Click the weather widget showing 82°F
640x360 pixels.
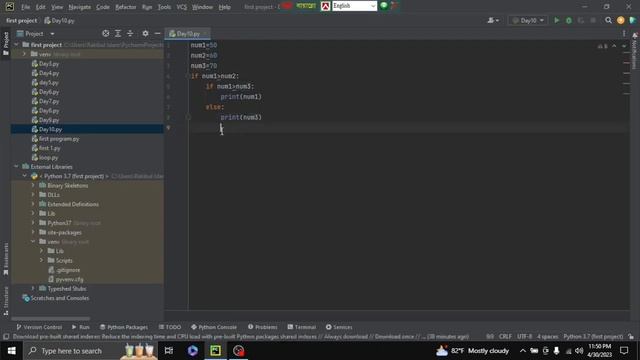point(472,351)
